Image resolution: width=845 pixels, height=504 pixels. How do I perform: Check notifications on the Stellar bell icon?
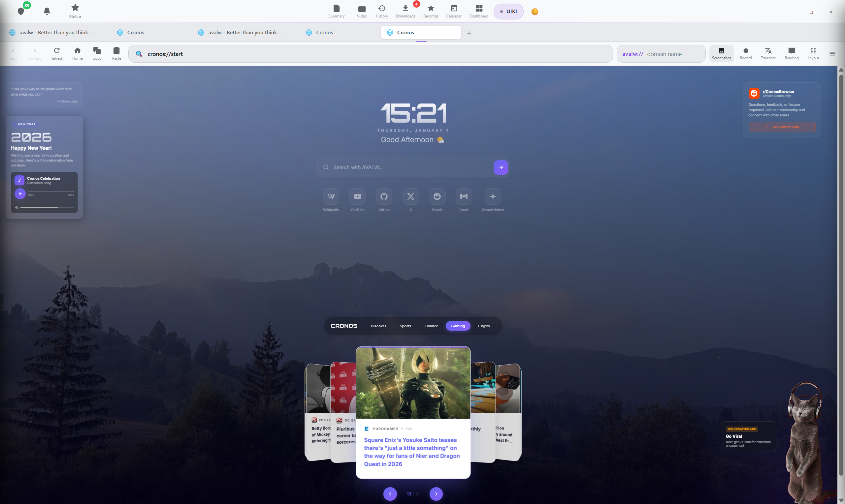pos(47,11)
